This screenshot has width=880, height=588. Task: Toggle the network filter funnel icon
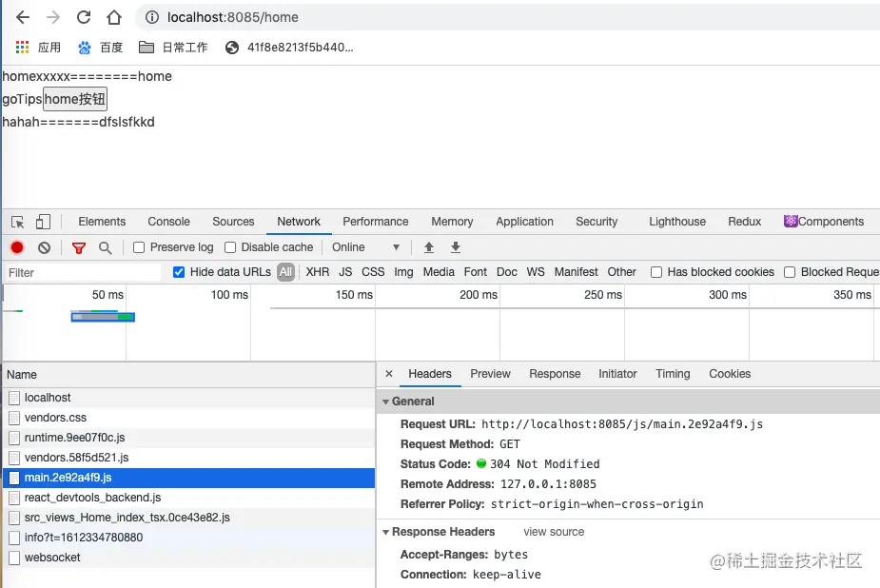[79, 247]
